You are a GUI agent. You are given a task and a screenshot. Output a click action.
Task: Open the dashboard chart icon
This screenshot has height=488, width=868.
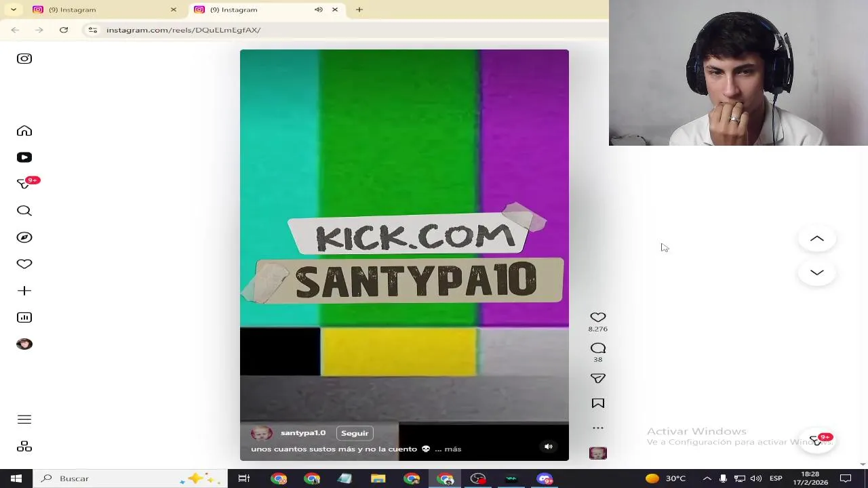tap(24, 317)
